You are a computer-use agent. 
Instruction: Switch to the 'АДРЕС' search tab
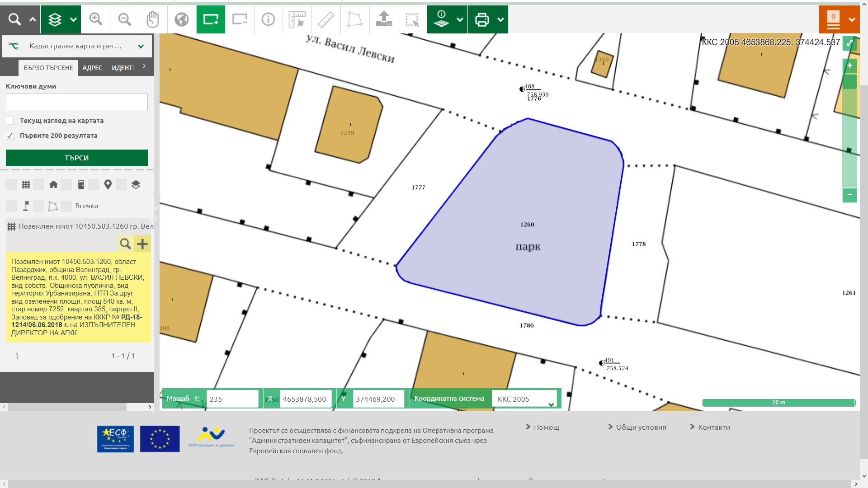(92, 68)
